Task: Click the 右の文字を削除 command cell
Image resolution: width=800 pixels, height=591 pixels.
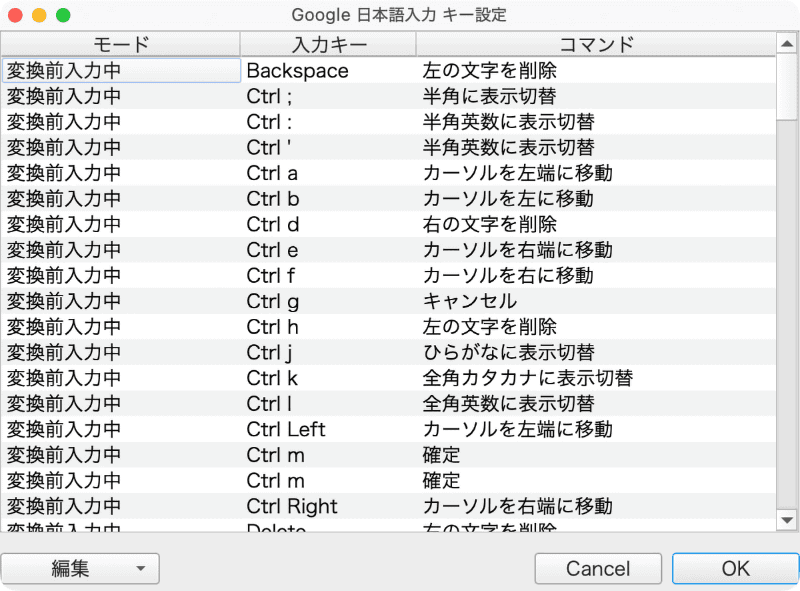Action: [x=596, y=224]
